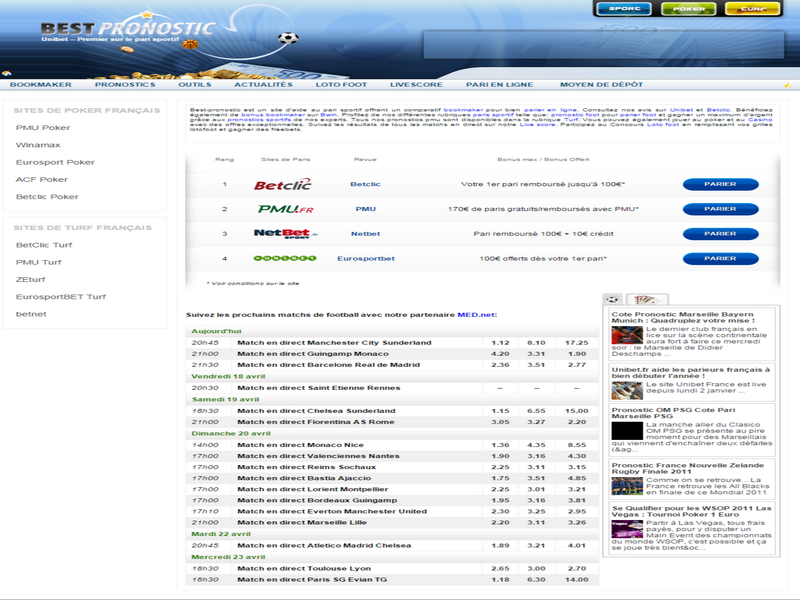This screenshot has height=600, width=800.
Task: Select 'Match en direct Monaco Nice'
Action: tap(301, 445)
